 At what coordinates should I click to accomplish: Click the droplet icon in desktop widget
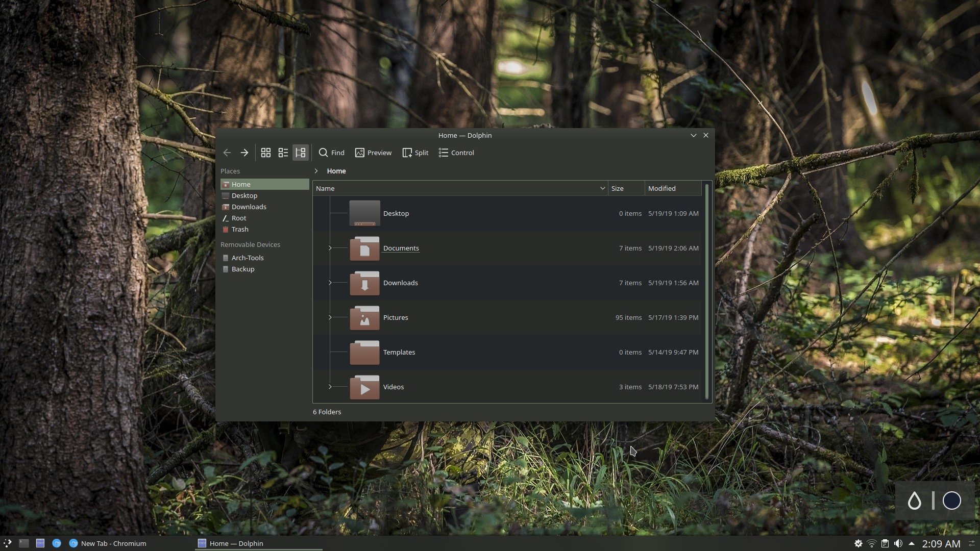(915, 501)
